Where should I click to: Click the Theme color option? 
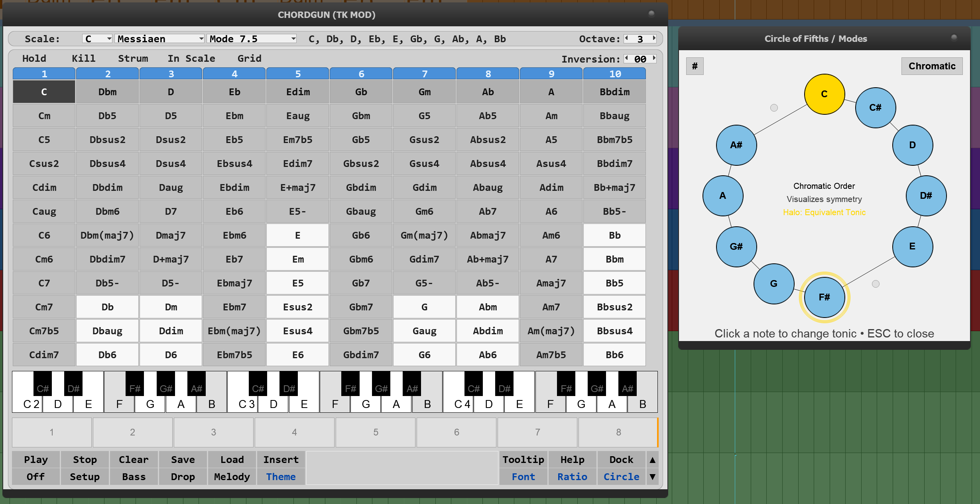281,477
